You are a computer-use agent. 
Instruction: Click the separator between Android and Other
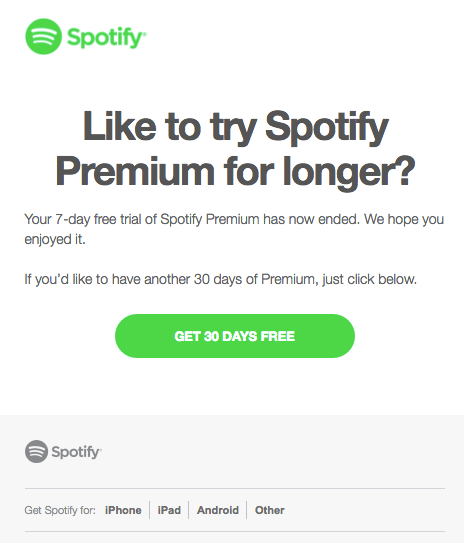pos(247,510)
